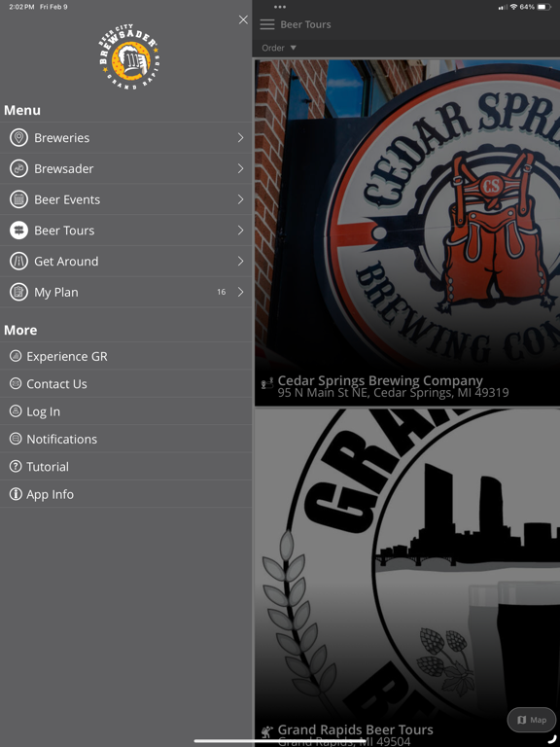Tap the three-dot multitasking indicator

(280, 7)
